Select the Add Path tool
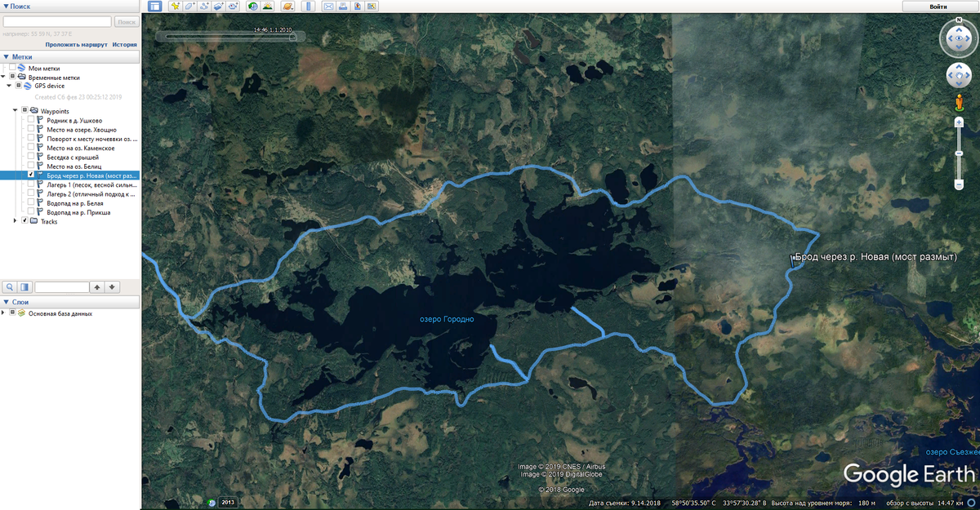The image size is (980, 510). (204, 7)
